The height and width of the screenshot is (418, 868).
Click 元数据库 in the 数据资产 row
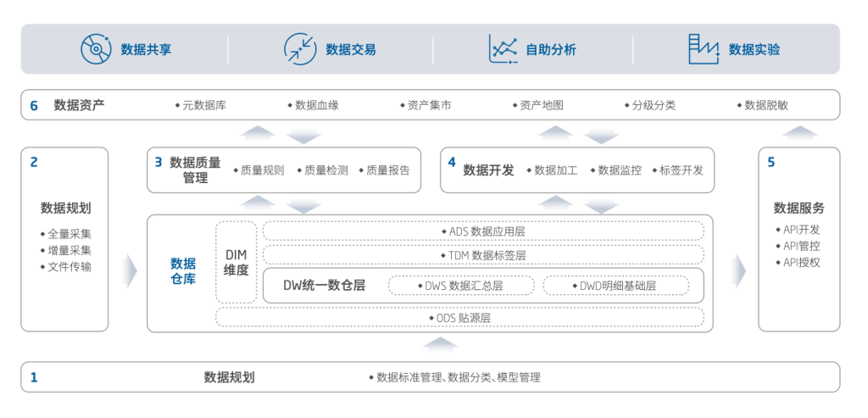click(203, 106)
